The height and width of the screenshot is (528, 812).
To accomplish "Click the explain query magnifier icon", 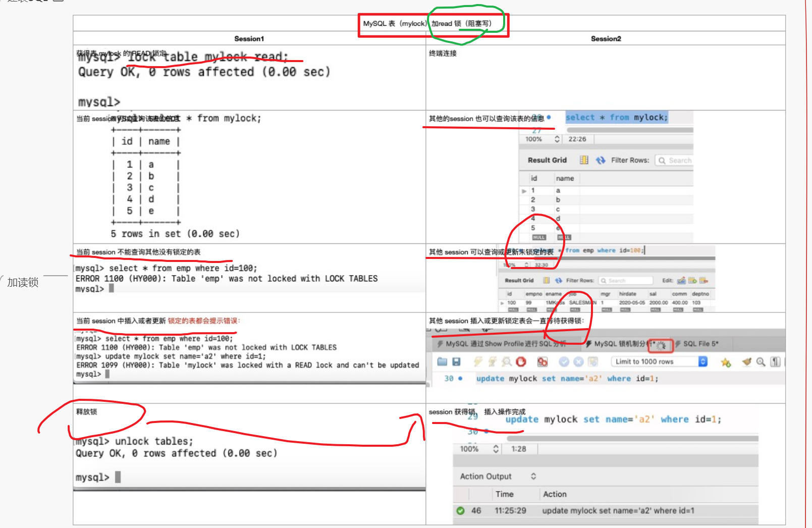I will pos(507,361).
